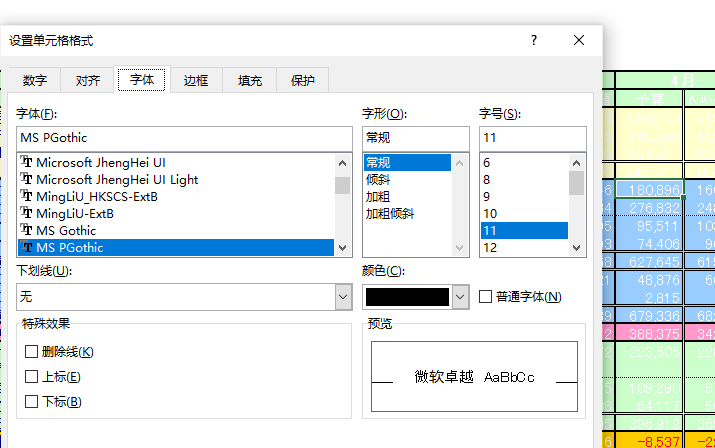Viewport: 715px width, 448px height.
Task: Tick the 普通字体 checkbox
Action: click(486, 297)
